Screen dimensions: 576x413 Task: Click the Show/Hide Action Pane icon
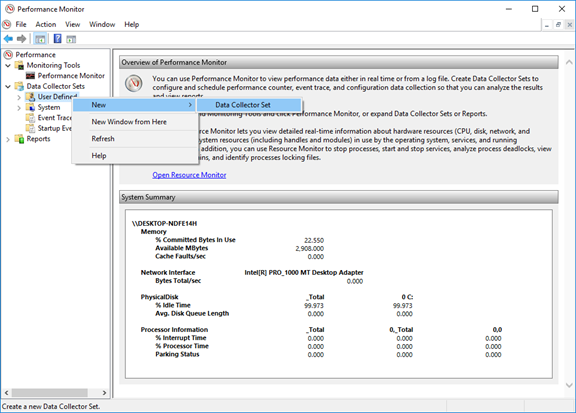pyautogui.click(x=71, y=39)
